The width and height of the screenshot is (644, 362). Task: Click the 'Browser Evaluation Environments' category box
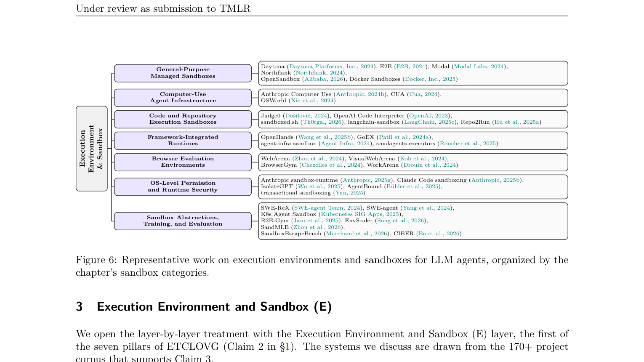(183, 162)
